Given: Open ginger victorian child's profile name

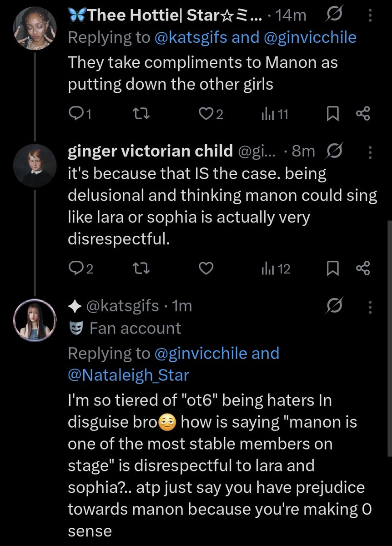Looking at the screenshot, I should [150, 152].
